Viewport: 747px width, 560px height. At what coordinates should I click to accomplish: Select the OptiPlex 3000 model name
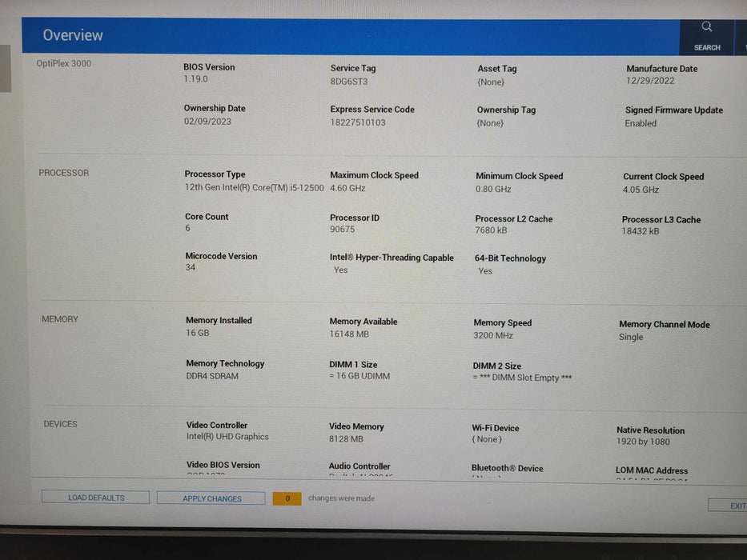64,63
